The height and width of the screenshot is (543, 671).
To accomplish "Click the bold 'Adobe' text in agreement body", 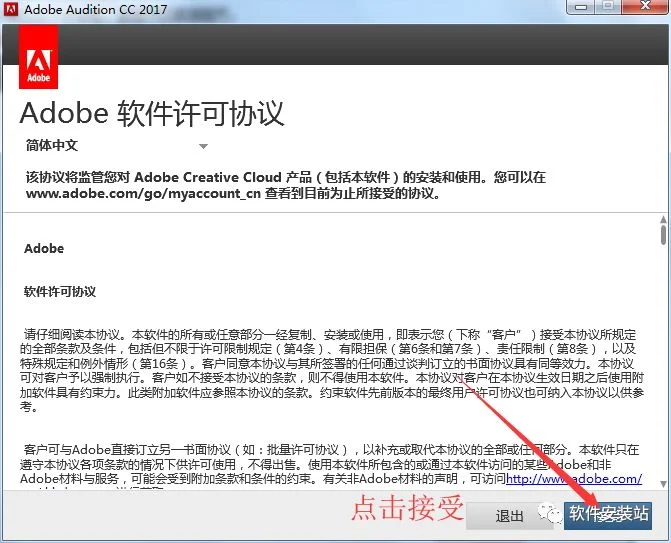I will tap(44, 248).
